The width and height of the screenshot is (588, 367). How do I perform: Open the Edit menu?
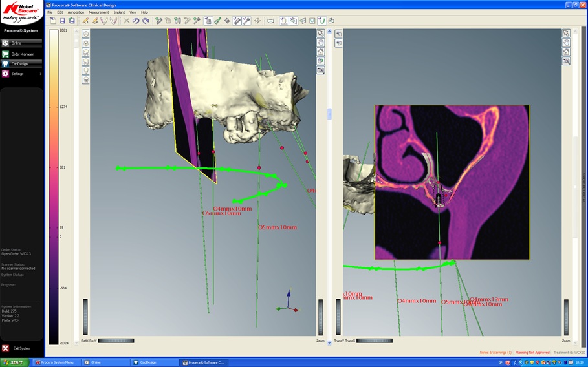(x=60, y=12)
